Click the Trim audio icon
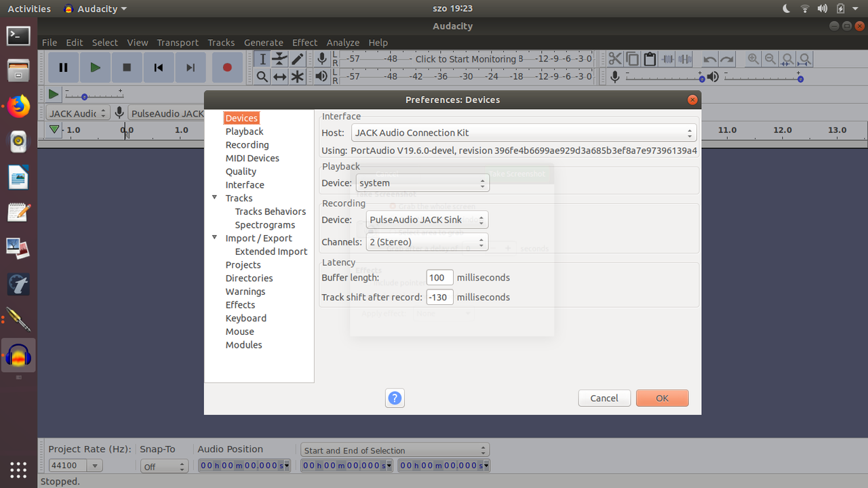Screen dimensions: 868x488 (667, 59)
